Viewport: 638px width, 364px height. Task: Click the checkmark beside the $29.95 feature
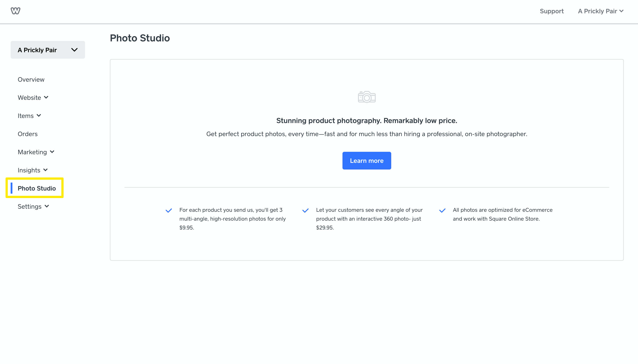[305, 210]
